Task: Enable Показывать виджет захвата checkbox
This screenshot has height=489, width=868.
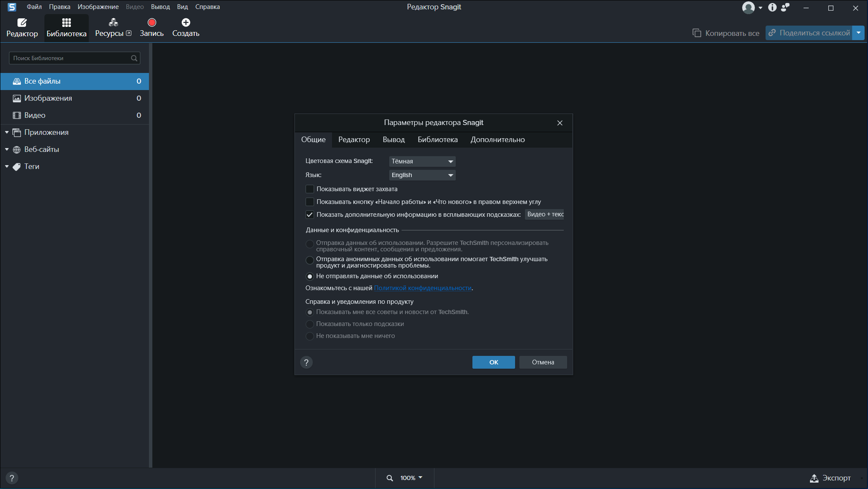Action: click(310, 189)
